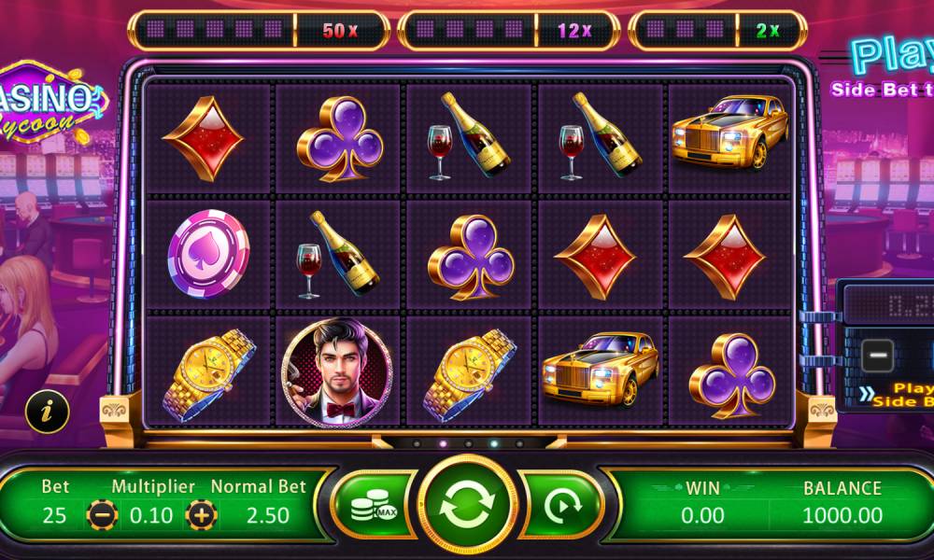Click the gold watch in first reel
934x560 pixels.
[x=207, y=374]
